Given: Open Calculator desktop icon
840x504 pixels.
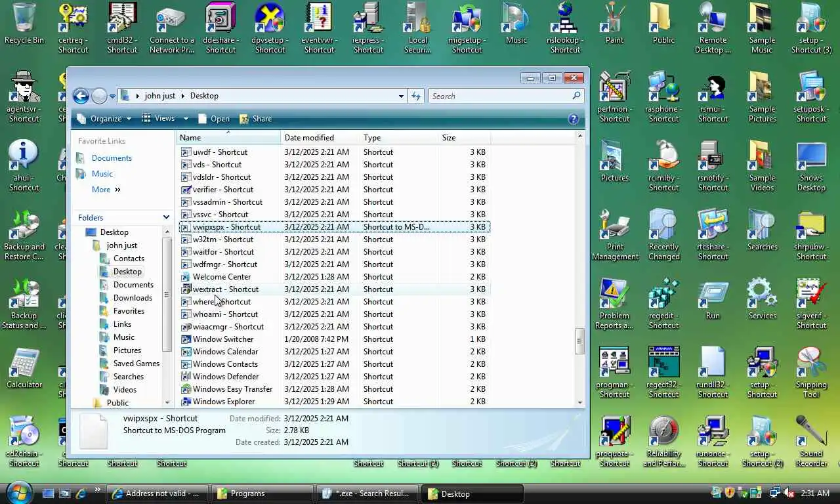Looking at the screenshot, I should click(x=24, y=369).
